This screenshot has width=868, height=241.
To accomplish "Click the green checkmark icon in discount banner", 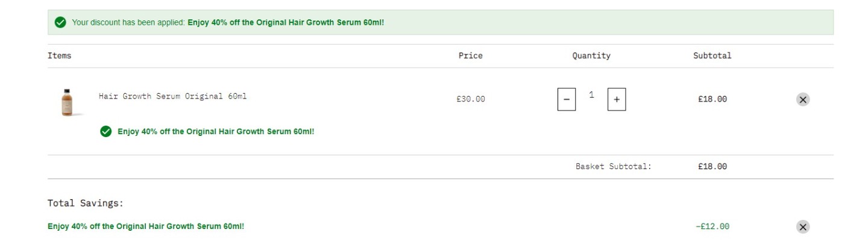I will coord(60,22).
